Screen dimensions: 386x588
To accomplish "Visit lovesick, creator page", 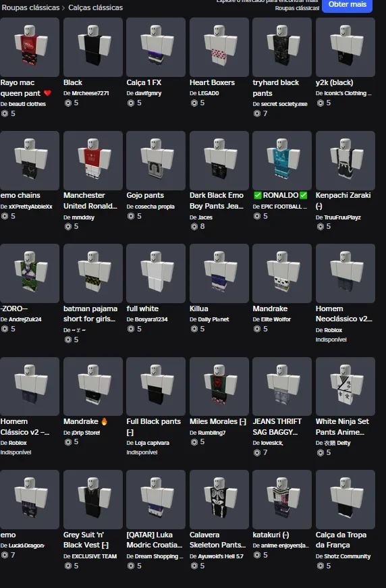I will (x=272, y=443).
